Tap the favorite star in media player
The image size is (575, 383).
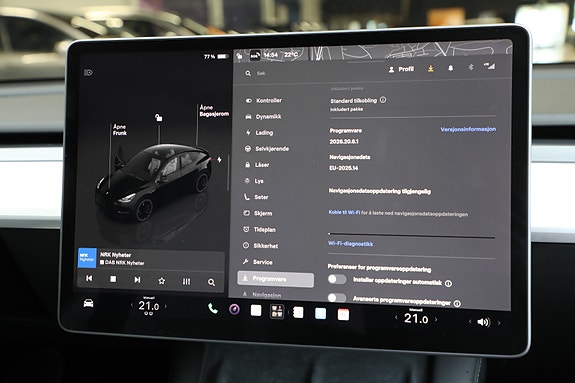click(x=161, y=281)
